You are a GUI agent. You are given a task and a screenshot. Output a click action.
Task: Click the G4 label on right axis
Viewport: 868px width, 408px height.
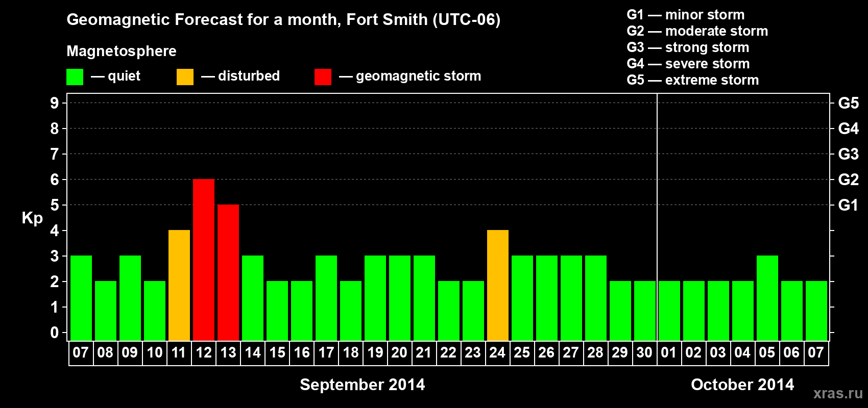pos(848,129)
